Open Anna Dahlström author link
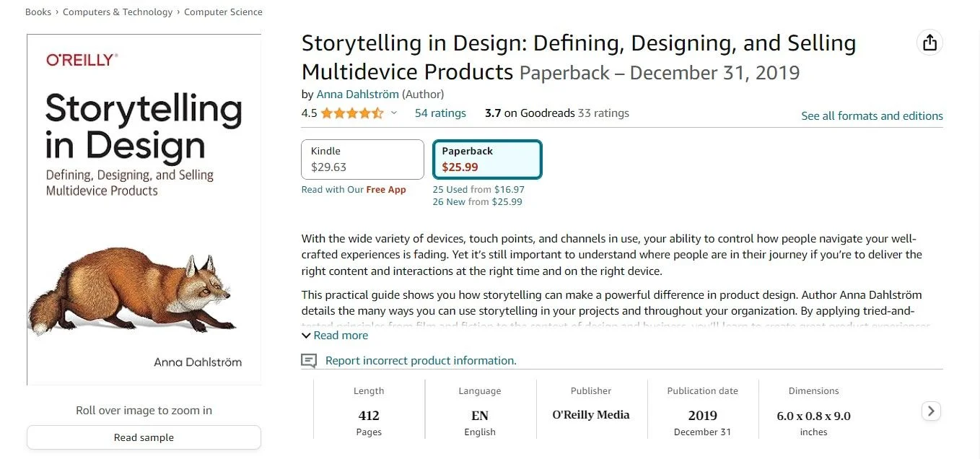Image resolution: width=980 pixels, height=459 pixels. pyautogui.click(x=357, y=95)
